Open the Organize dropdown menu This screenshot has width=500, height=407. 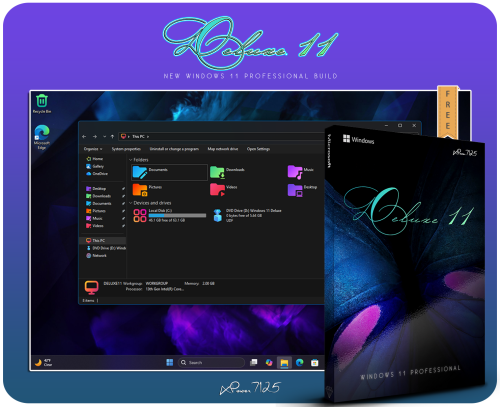coord(93,149)
